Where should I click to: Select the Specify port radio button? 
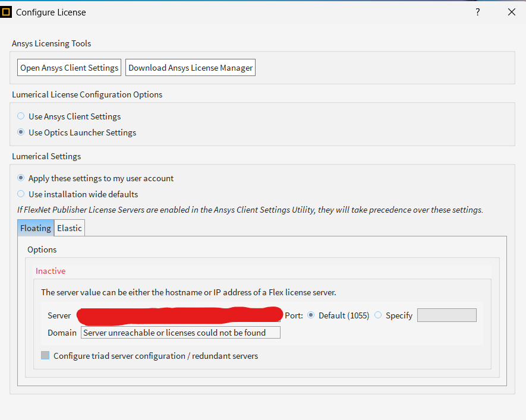coord(378,315)
